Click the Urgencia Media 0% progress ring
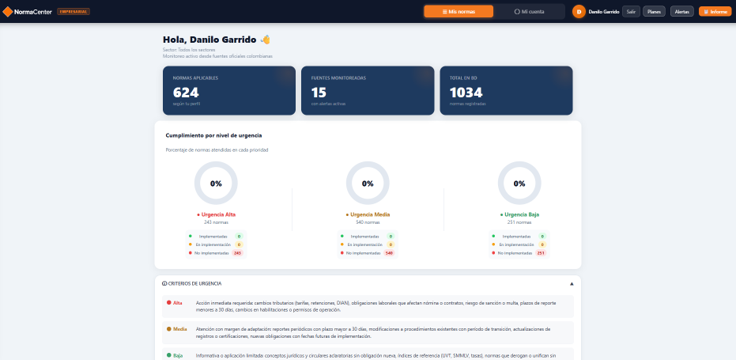Image resolution: width=736 pixels, height=360 pixels. click(368, 183)
